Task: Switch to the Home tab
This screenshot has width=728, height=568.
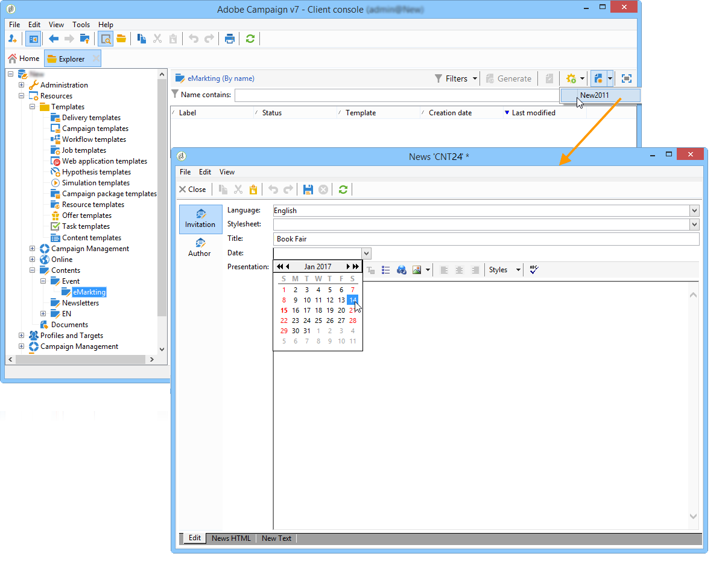Action: coord(24,59)
